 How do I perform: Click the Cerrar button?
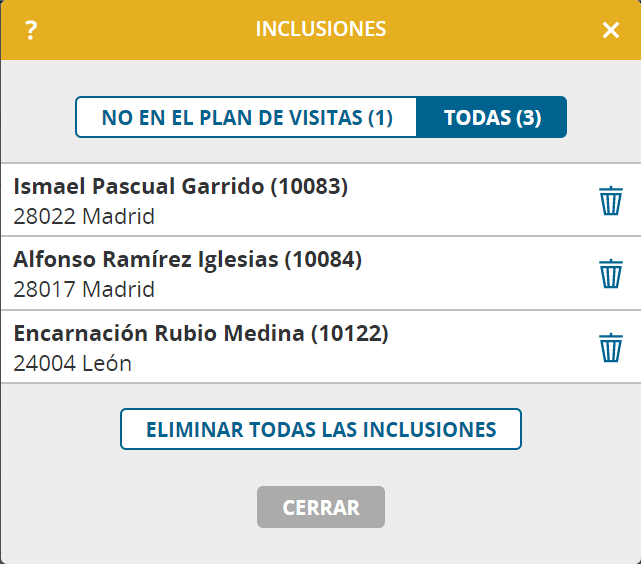[321, 507]
